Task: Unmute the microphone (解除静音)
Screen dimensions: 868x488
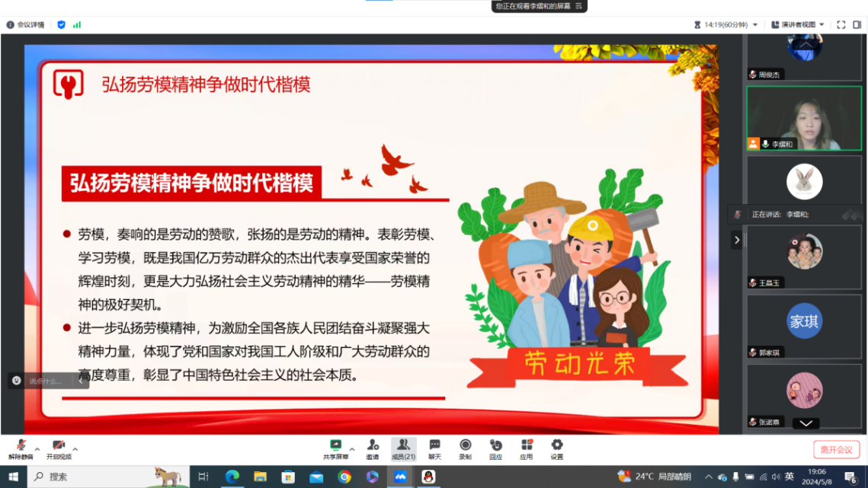Action: (21, 448)
